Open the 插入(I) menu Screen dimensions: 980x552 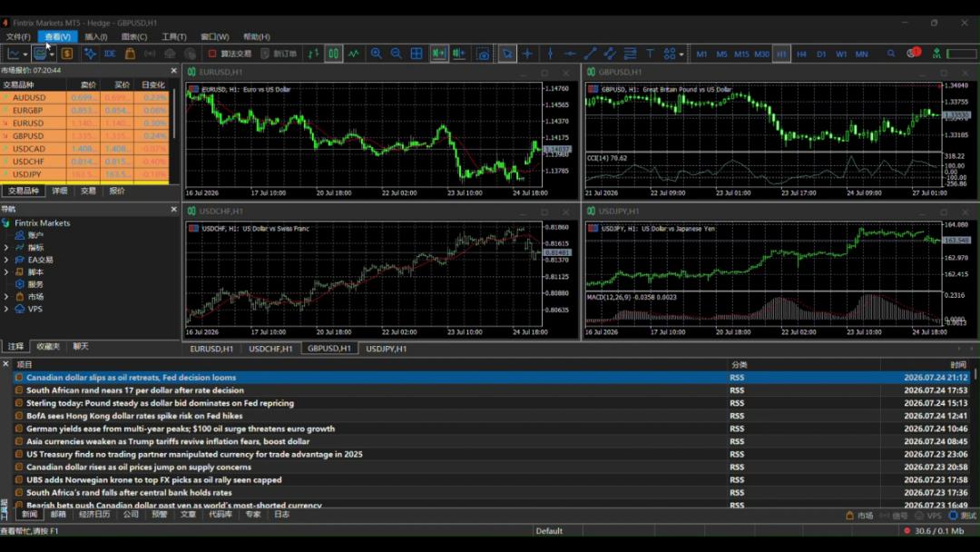click(x=95, y=37)
